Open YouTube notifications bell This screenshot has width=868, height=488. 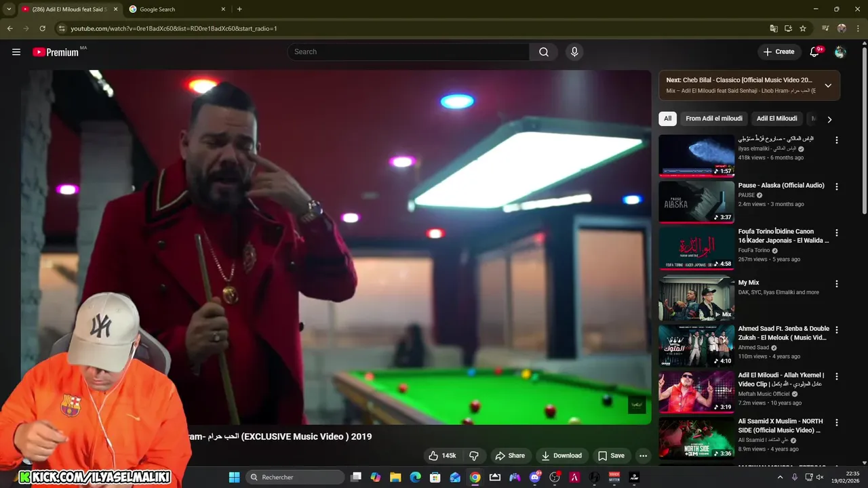point(815,52)
